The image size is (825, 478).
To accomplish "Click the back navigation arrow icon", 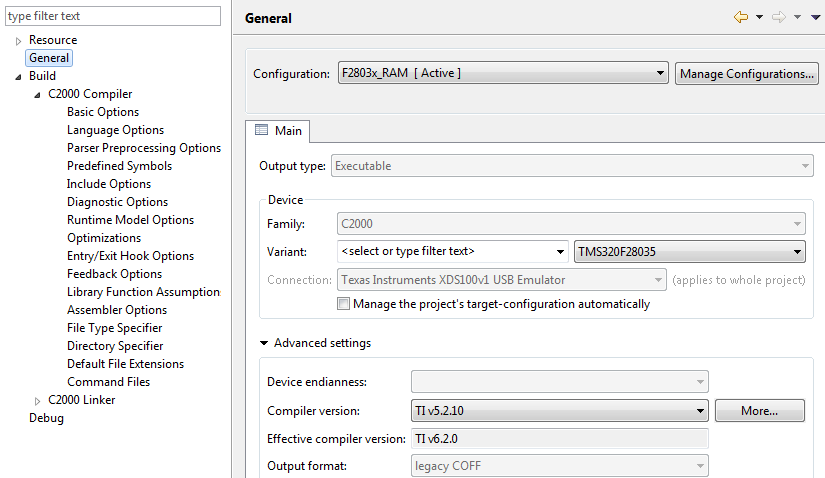I will (740, 17).
